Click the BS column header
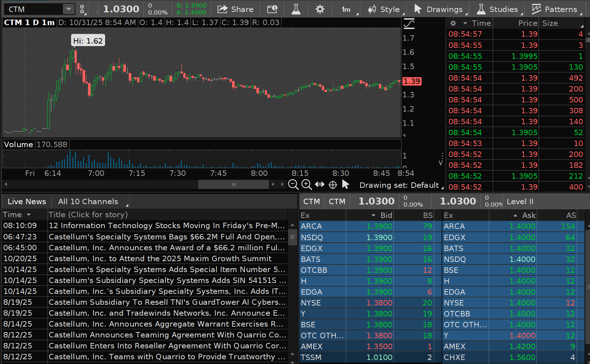590x364 pixels. coord(428,215)
